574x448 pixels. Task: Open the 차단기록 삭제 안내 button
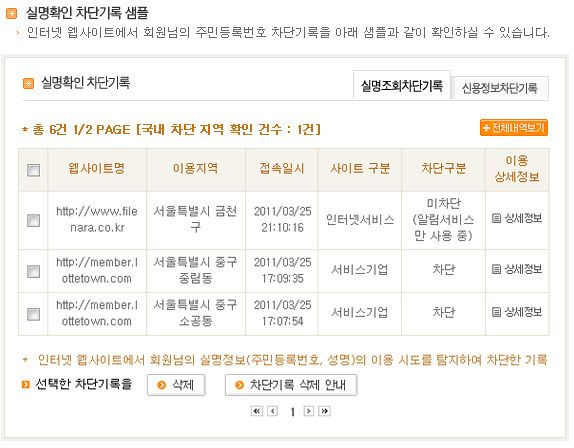(x=291, y=385)
